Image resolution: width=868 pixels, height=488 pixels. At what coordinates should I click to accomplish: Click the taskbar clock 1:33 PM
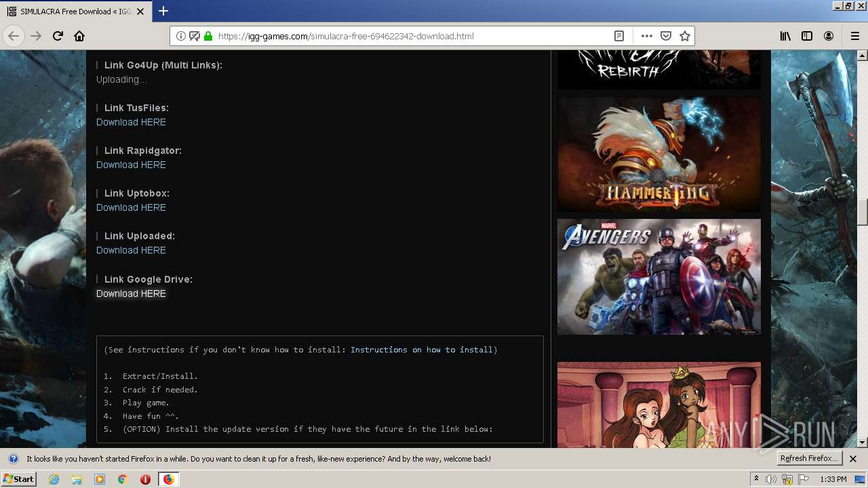coord(833,479)
